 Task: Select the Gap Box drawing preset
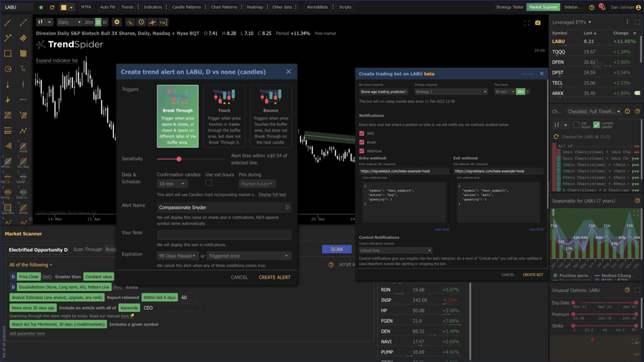click(x=8, y=209)
